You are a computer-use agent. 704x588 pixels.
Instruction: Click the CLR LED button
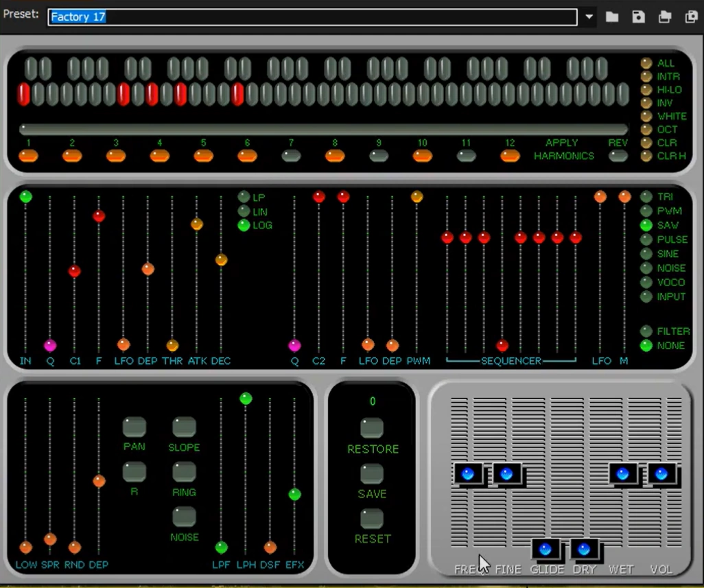click(646, 143)
